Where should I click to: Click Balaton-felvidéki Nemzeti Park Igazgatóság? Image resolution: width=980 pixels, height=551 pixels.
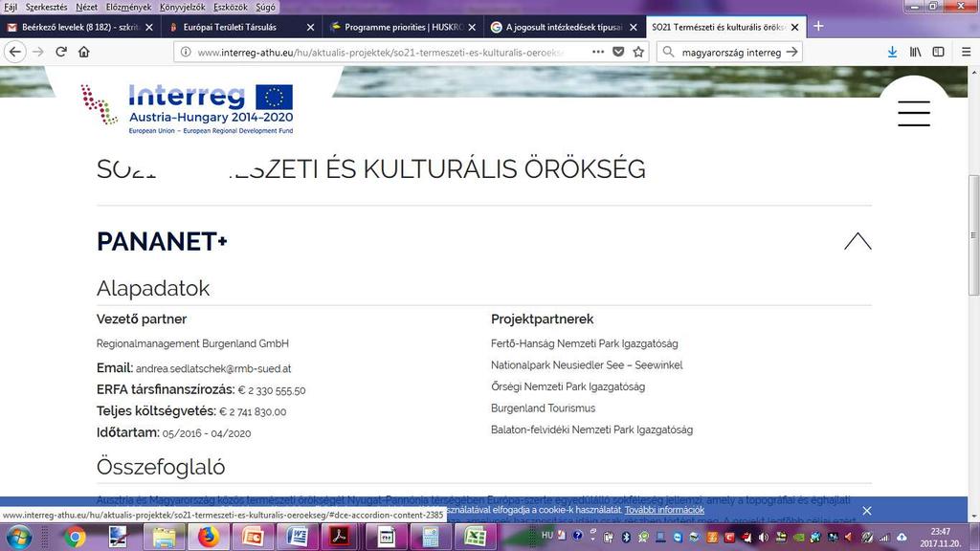(x=591, y=430)
